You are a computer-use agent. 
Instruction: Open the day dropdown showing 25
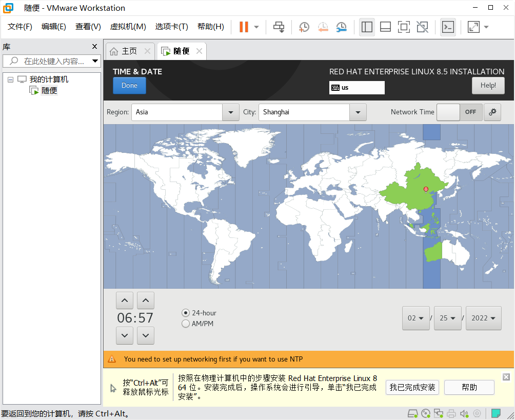448,318
